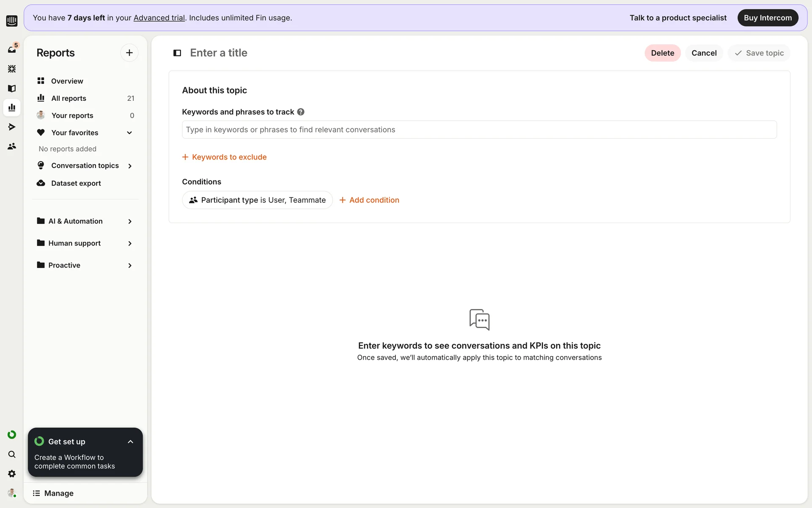Click the Advanced trial link

159,18
